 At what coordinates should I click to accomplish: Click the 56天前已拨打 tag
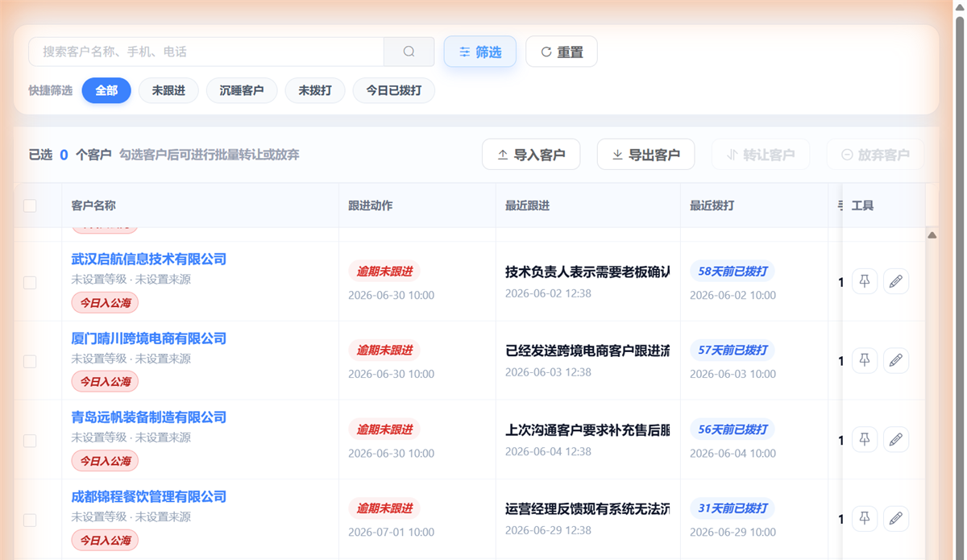point(733,429)
